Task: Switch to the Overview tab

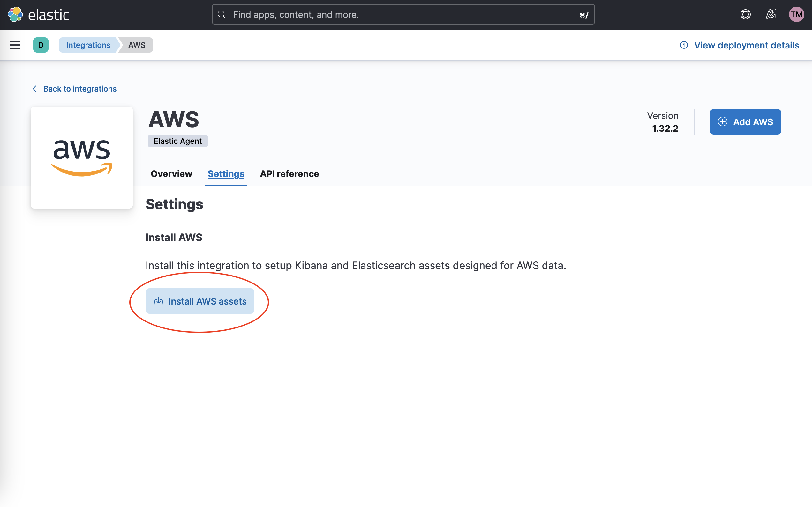Action: point(171,174)
